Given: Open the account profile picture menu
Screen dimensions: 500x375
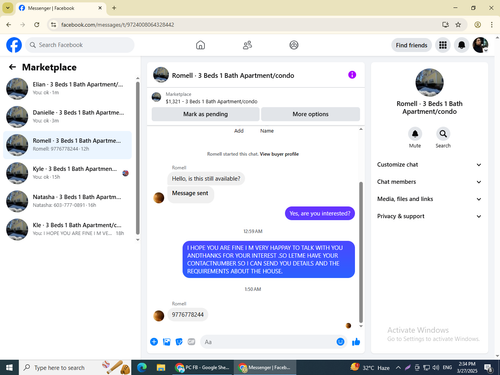Looking at the screenshot, I should pos(480,45).
